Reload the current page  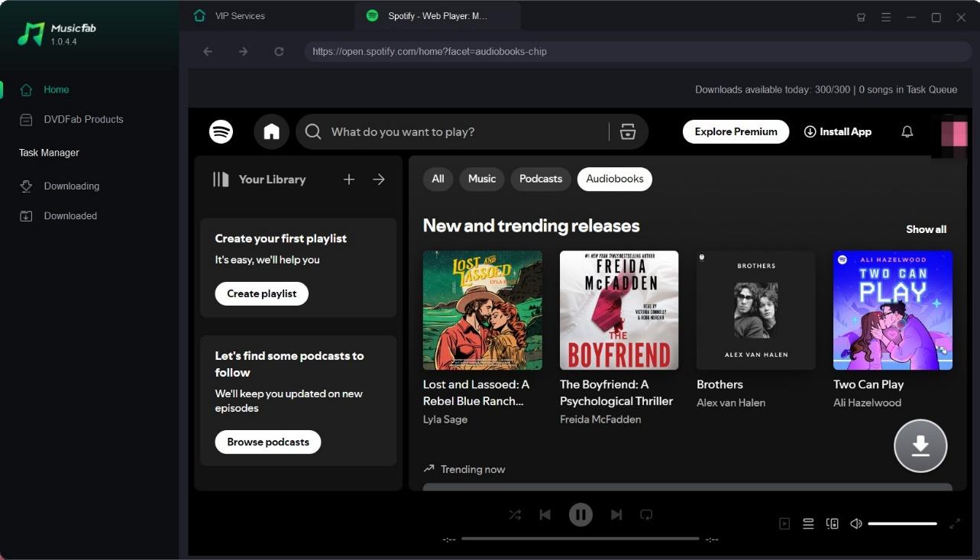point(279,51)
